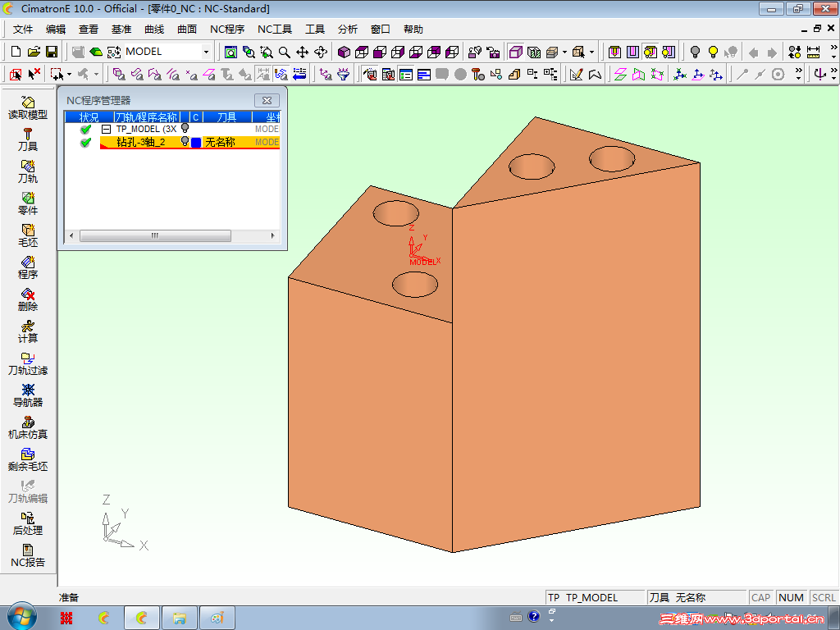
Task: Start 机床仿真 machine simulation
Action: tap(28, 428)
